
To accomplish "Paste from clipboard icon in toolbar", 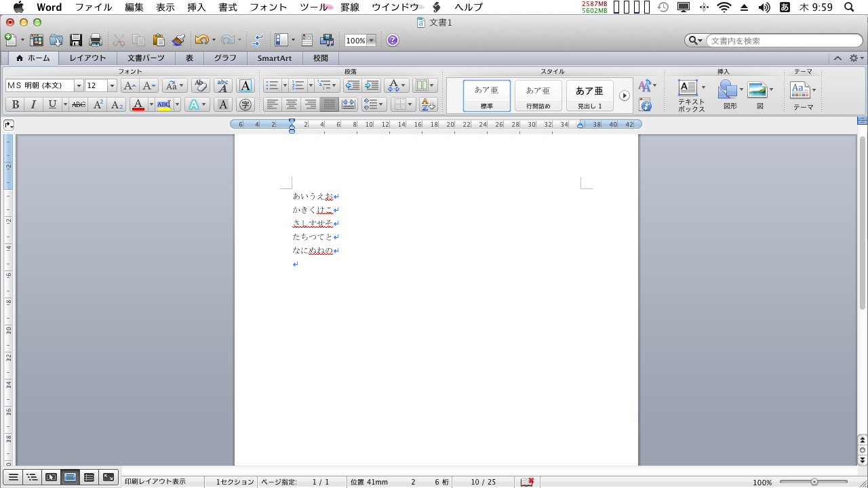I will [159, 40].
